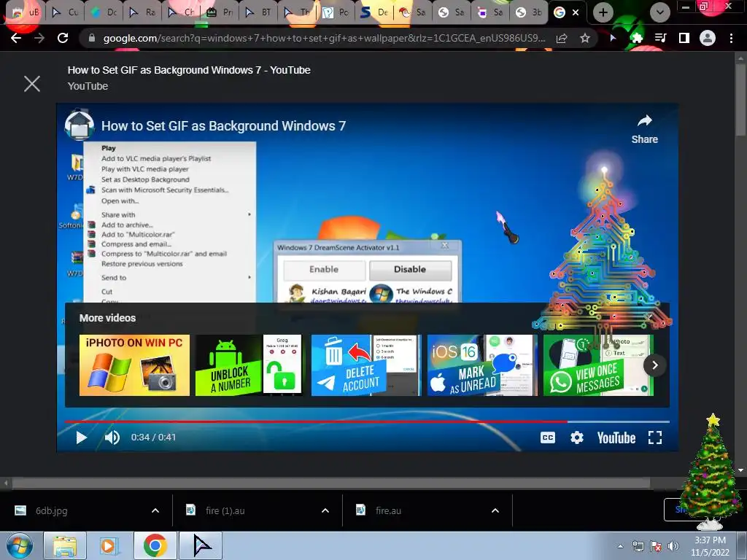This screenshot has width=747, height=560.
Task: Open the system volume tray icon
Action: click(x=673, y=546)
